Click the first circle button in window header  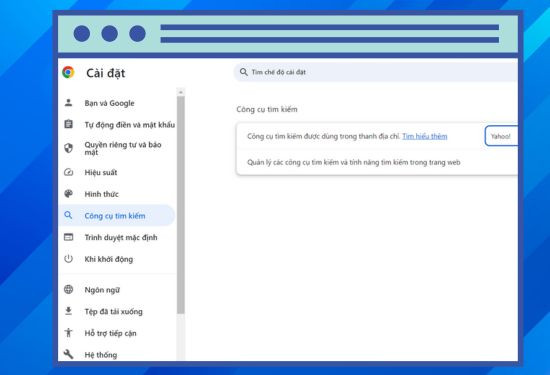82,34
